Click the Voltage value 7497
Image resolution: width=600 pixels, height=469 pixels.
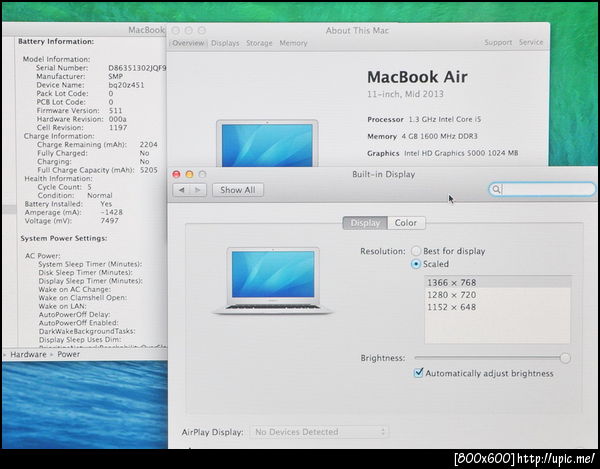[109, 221]
